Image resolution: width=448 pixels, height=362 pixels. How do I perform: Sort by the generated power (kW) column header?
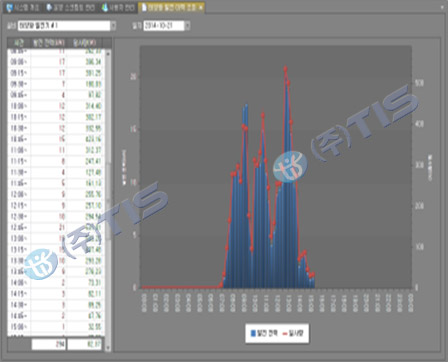pos(49,43)
